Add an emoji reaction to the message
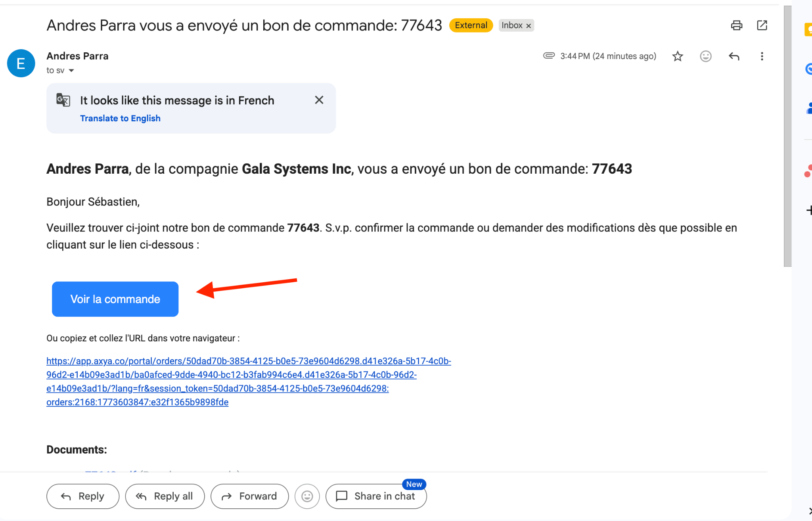This screenshot has width=812, height=521. click(706, 56)
